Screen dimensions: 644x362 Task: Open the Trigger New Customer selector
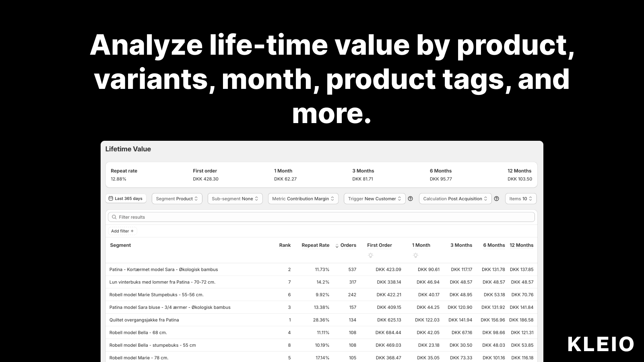374,198
